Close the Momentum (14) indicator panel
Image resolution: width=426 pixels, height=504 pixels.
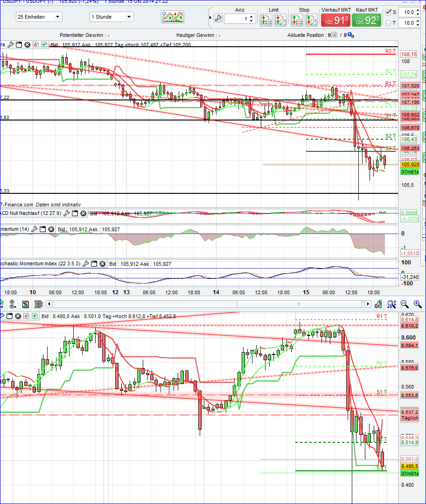coord(50,229)
